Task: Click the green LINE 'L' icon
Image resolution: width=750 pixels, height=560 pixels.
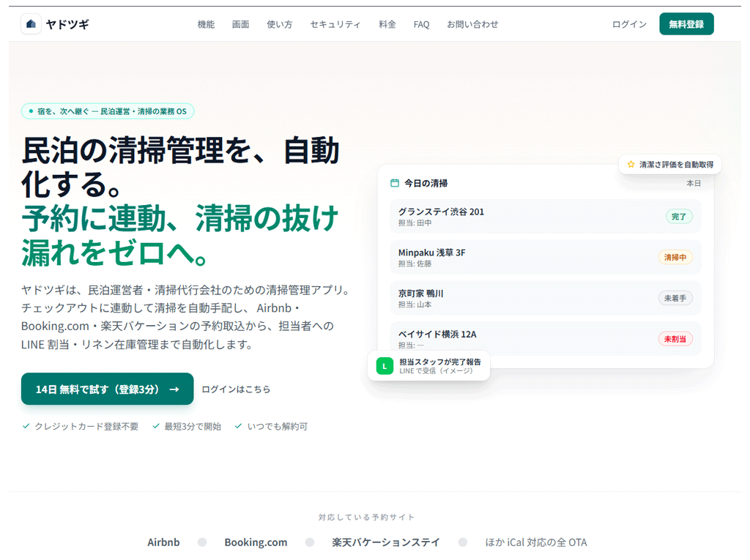Action: tap(385, 366)
